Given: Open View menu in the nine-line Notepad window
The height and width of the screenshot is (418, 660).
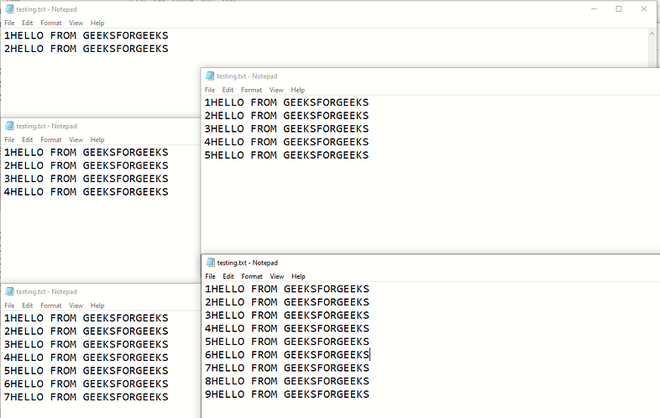Looking at the screenshot, I should point(277,276).
